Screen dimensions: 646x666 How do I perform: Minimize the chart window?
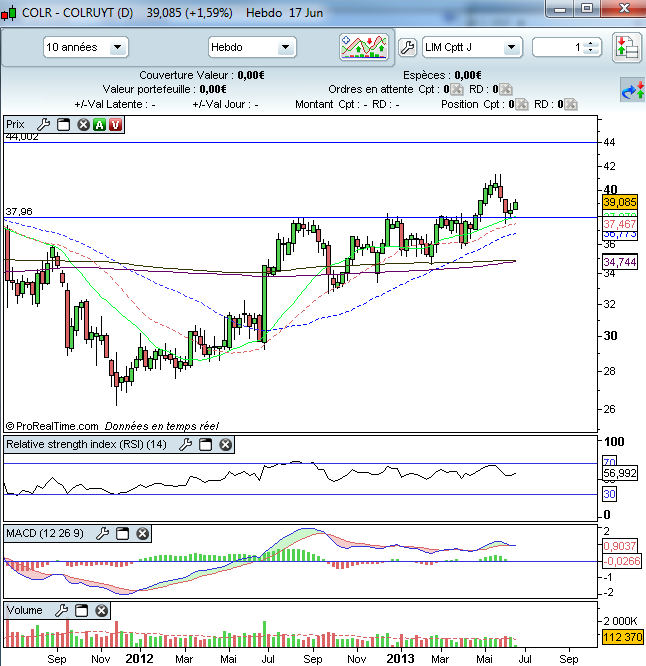(560, 8)
